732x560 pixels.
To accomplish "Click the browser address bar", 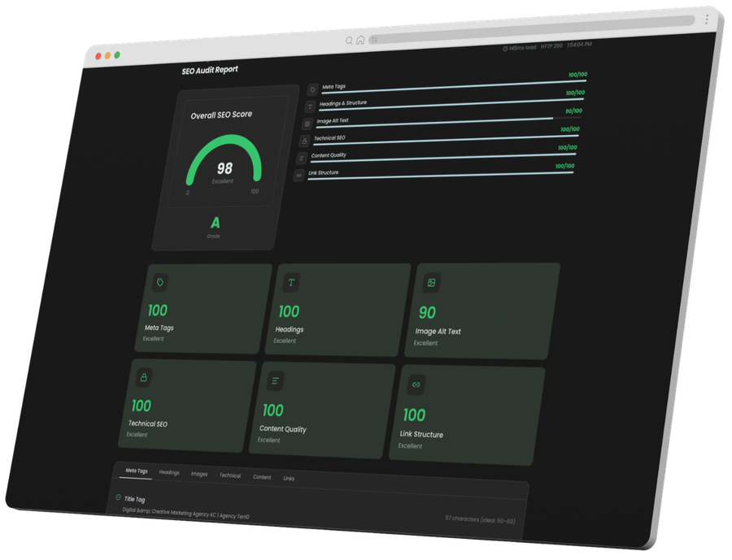I will [x=532, y=30].
